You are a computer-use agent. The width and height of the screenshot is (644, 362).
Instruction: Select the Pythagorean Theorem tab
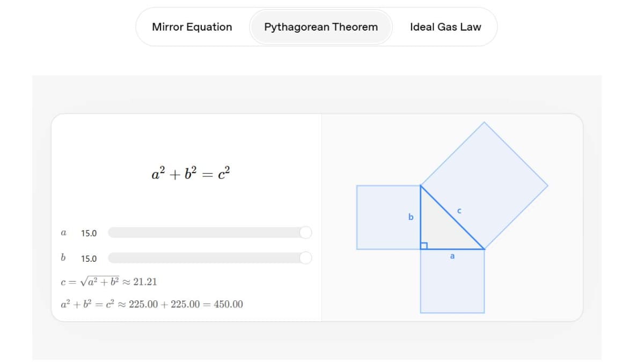point(321,27)
